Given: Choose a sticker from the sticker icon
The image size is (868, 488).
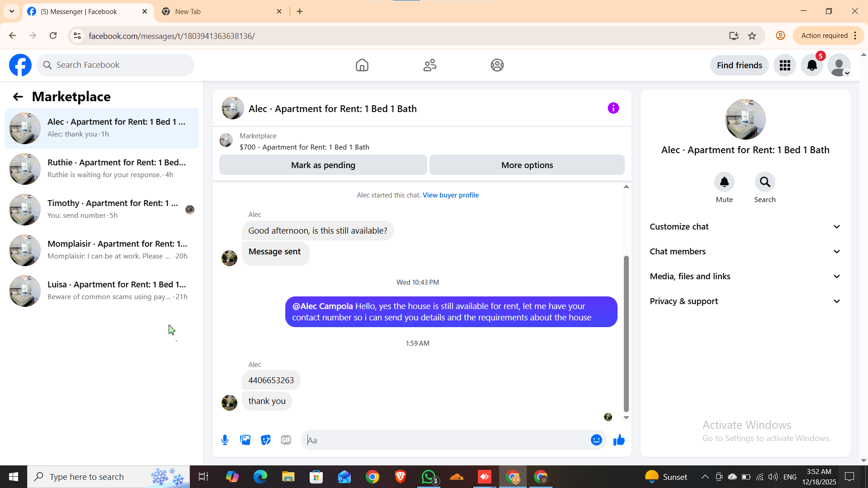Looking at the screenshot, I should coord(265,440).
